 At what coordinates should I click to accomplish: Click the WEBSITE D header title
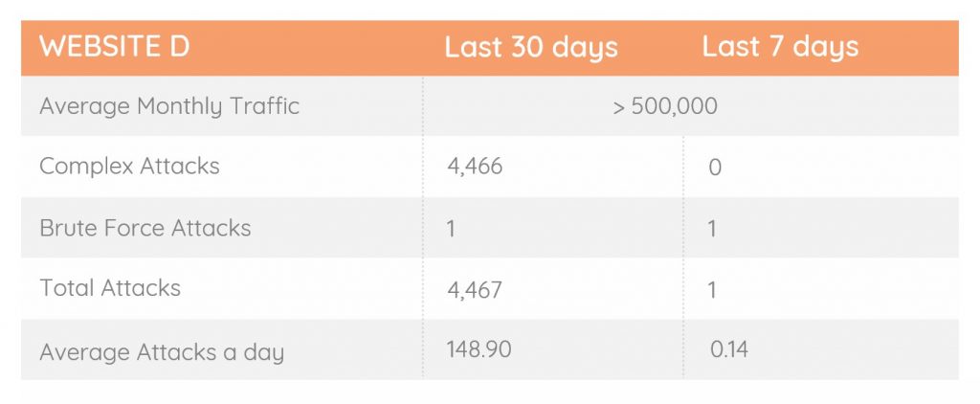[115, 47]
